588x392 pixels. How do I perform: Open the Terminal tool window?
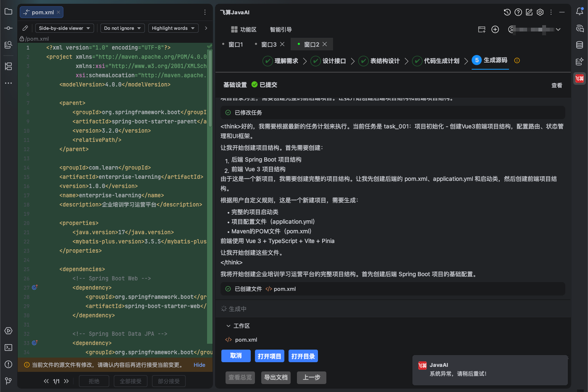pos(8,347)
